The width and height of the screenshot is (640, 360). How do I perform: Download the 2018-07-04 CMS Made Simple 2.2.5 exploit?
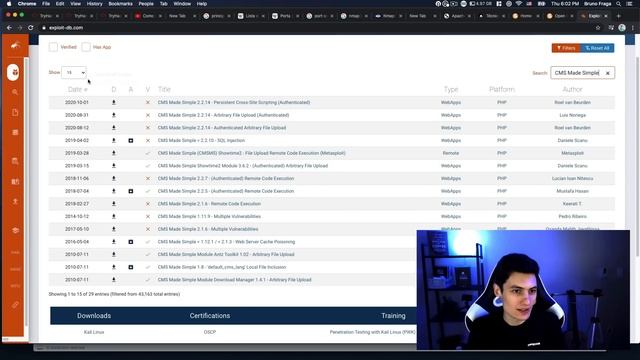114,191
